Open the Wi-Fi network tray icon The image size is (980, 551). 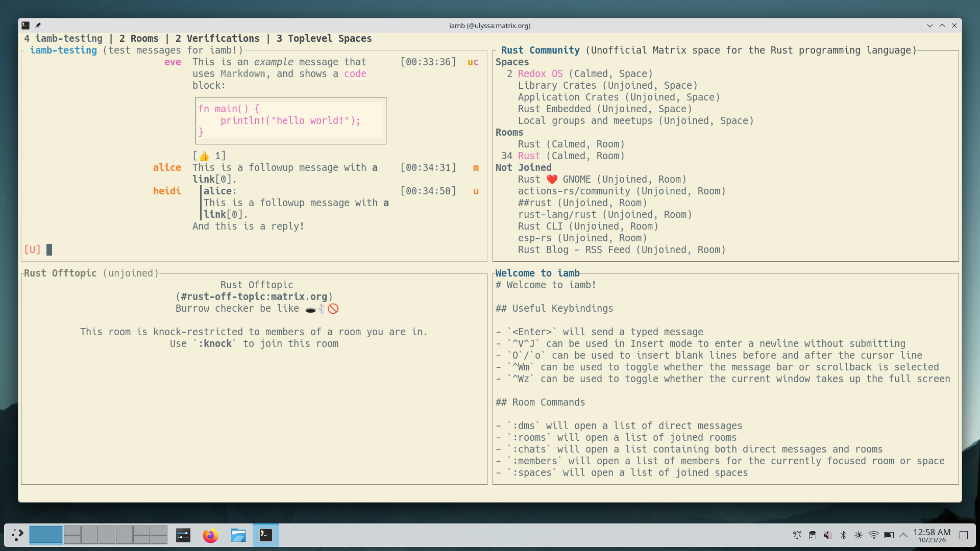pos(874,535)
